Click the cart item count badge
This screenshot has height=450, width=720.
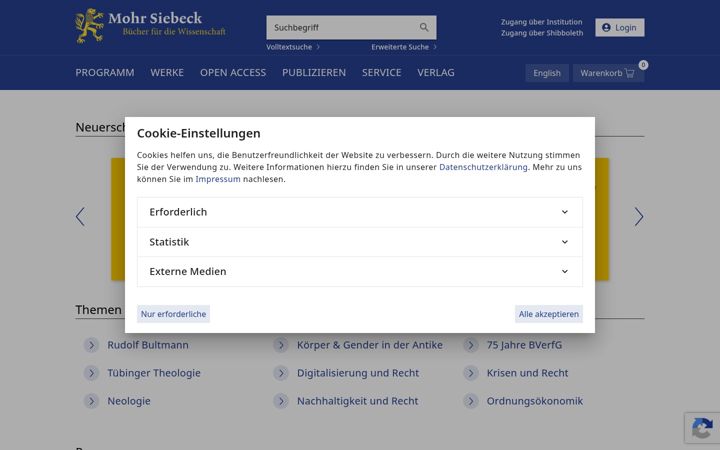[643, 65]
